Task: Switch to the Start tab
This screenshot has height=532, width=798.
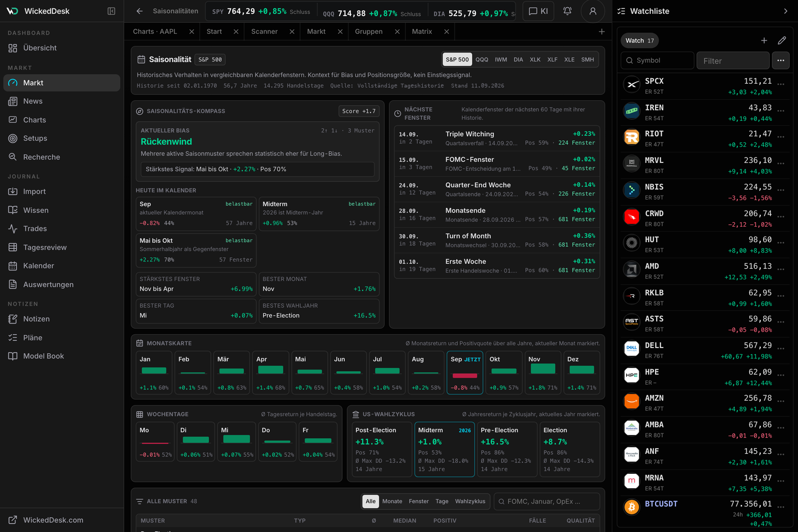Action: click(x=214, y=32)
